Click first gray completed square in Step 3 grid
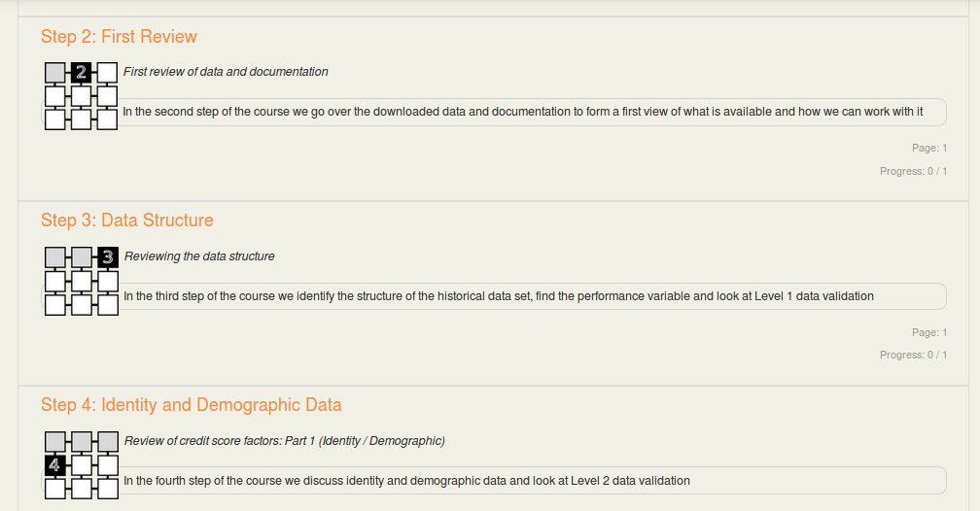980x511 pixels. (x=55, y=256)
